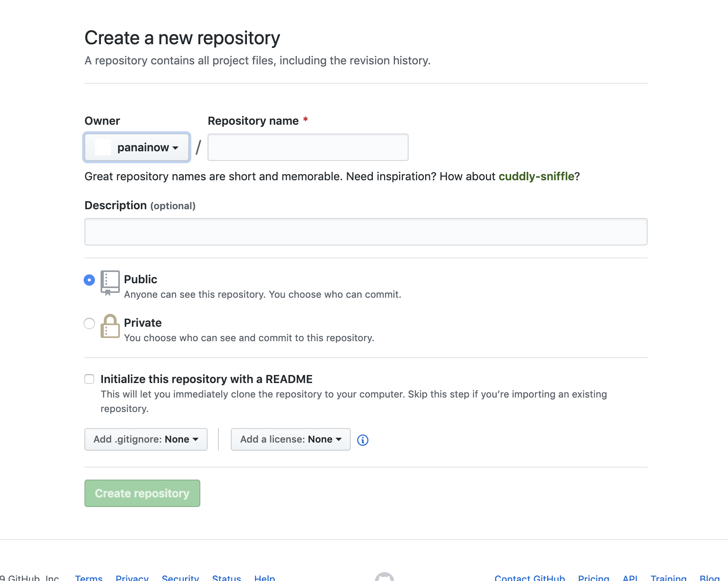
Task: Use the suggested name cuddly-sniffle
Action: point(536,176)
